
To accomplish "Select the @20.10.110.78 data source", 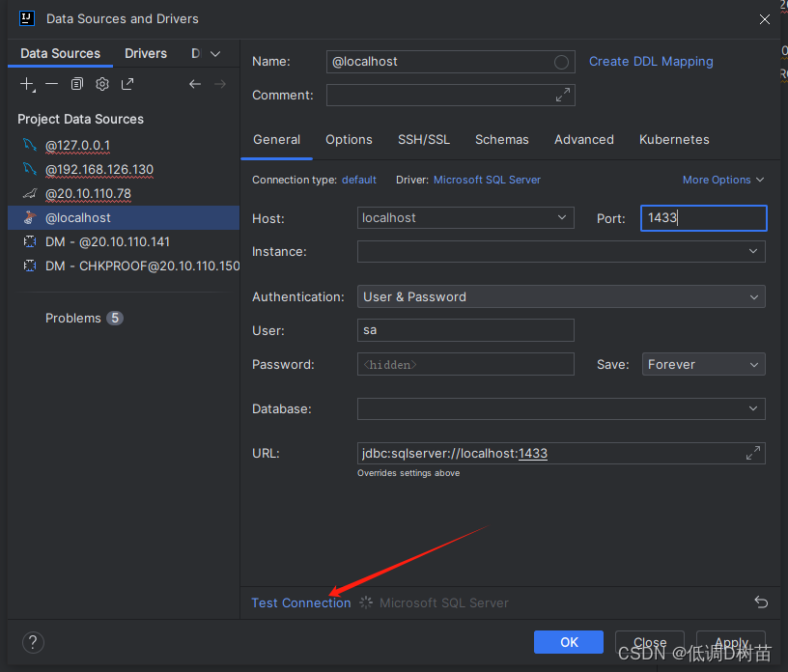I will point(124,193).
